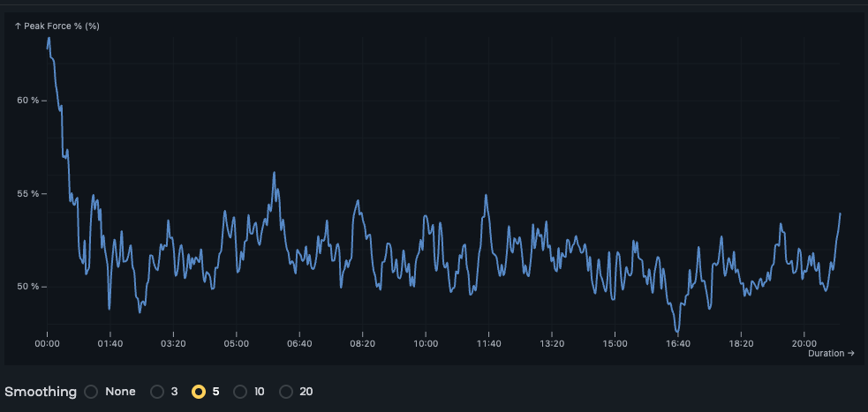868x412 pixels.
Task: Click the 20:00 time tick label
Action: pos(804,343)
